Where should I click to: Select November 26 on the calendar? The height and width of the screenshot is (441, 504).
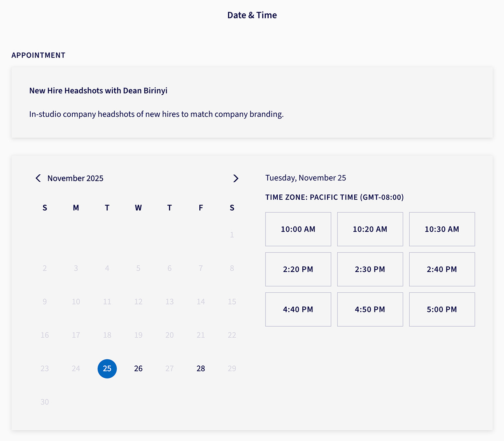[138, 368]
